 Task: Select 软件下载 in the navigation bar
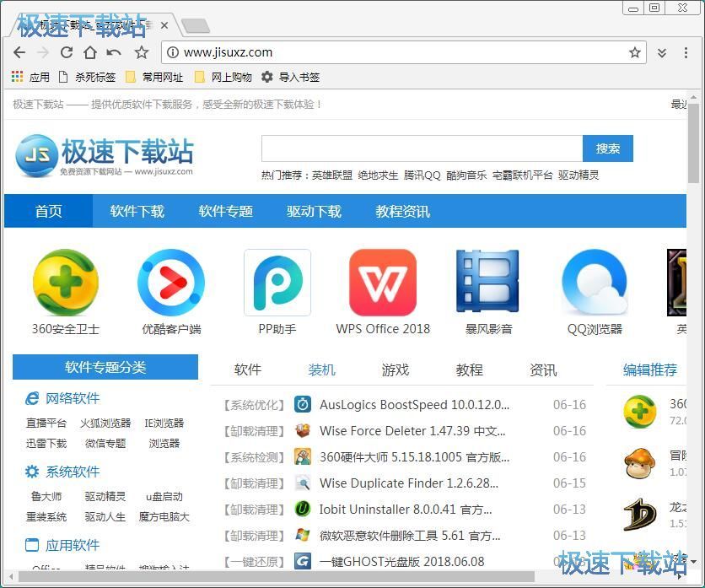[137, 211]
